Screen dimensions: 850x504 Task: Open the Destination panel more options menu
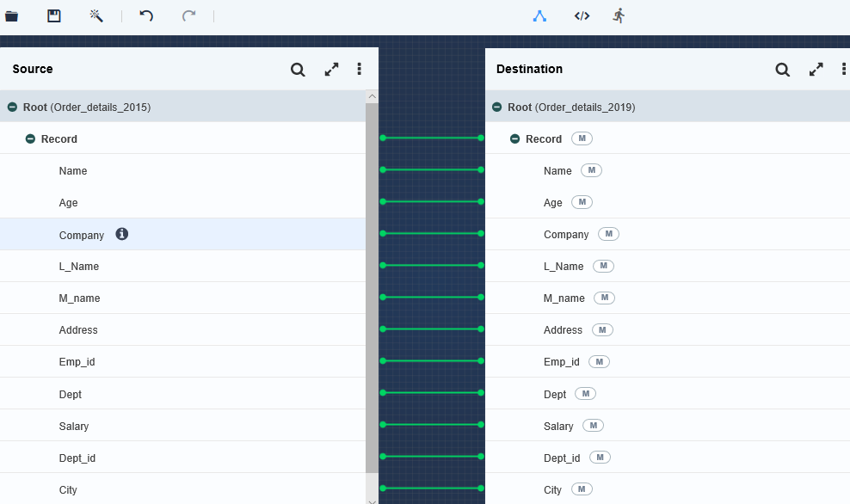coord(844,70)
